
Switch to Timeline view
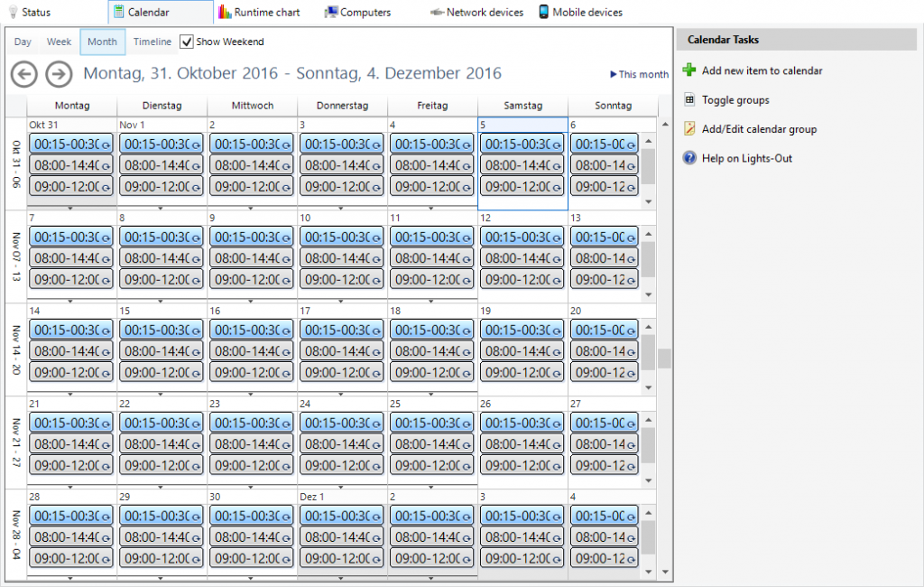pyautogui.click(x=152, y=42)
